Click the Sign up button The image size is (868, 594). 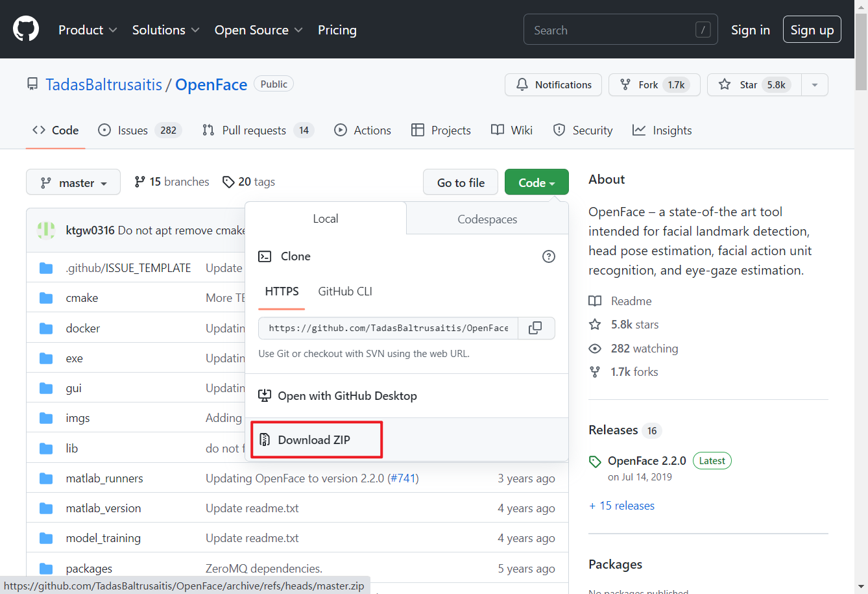812,30
